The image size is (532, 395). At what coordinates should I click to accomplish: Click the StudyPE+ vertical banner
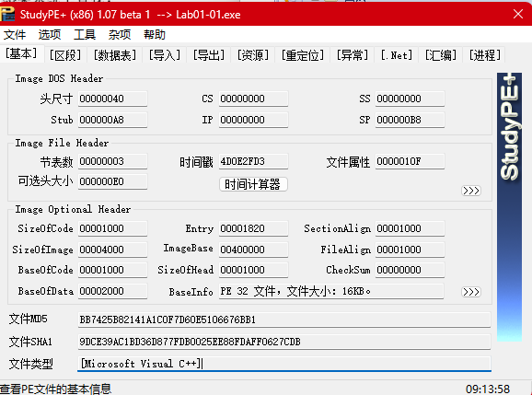[x=509, y=206]
